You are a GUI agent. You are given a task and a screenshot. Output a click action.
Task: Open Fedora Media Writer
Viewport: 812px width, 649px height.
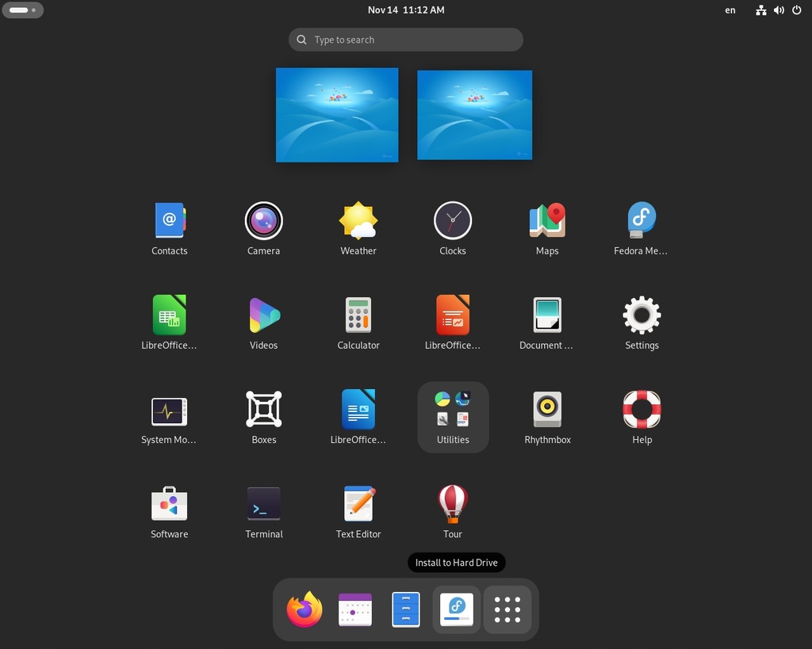click(x=642, y=220)
